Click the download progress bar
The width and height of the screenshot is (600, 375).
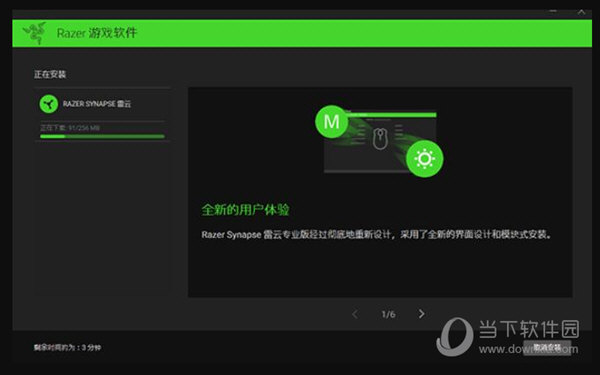point(102,136)
